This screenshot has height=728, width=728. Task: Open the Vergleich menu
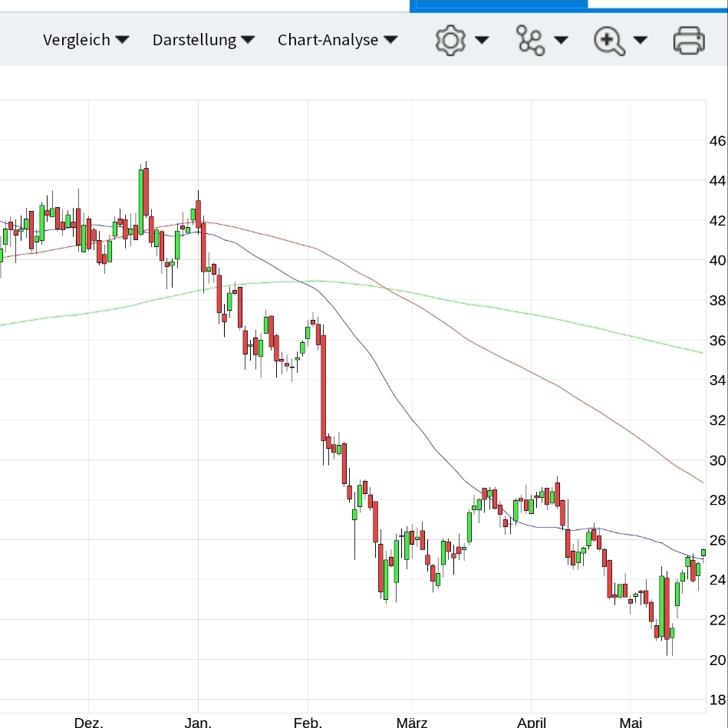click(x=86, y=40)
